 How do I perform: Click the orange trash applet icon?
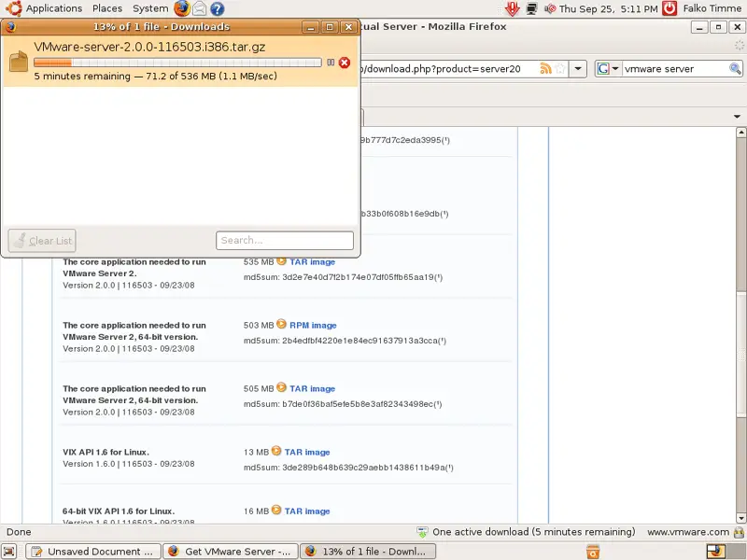(x=593, y=552)
